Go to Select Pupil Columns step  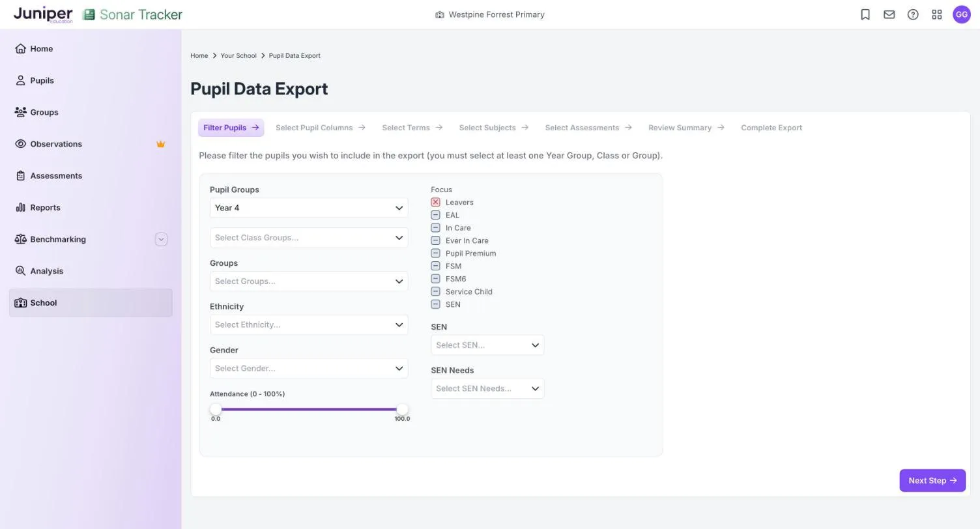click(320, 128)
